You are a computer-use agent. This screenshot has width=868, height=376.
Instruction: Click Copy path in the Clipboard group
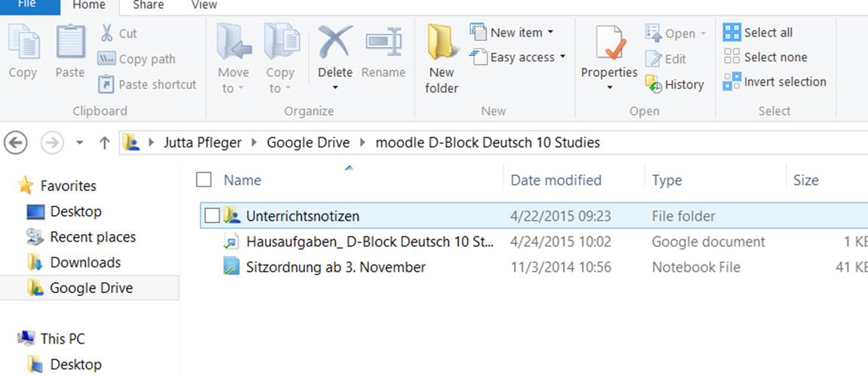pyautogui.click(x=146, y=59)
